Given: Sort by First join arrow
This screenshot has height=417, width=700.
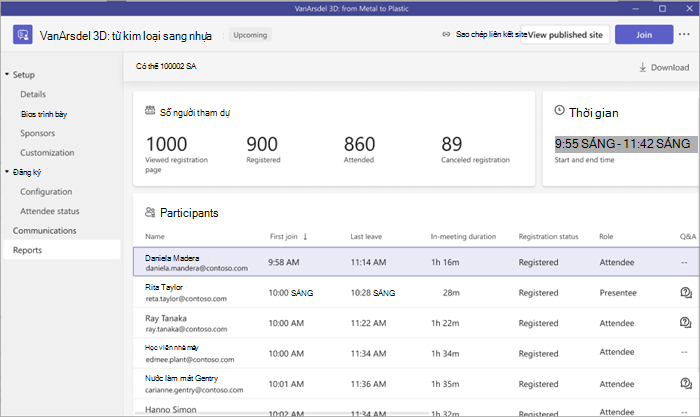Looking at the screenshot, I should (x=305, y=237).
